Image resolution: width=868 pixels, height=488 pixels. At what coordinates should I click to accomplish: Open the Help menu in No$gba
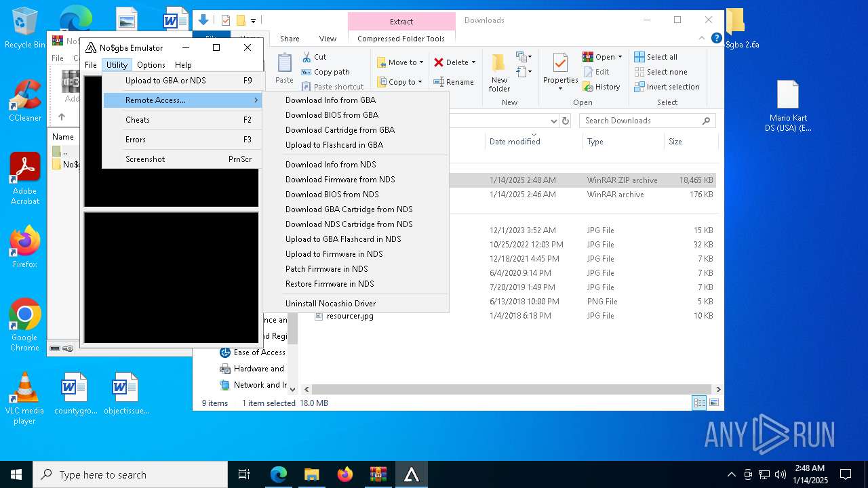183,65
